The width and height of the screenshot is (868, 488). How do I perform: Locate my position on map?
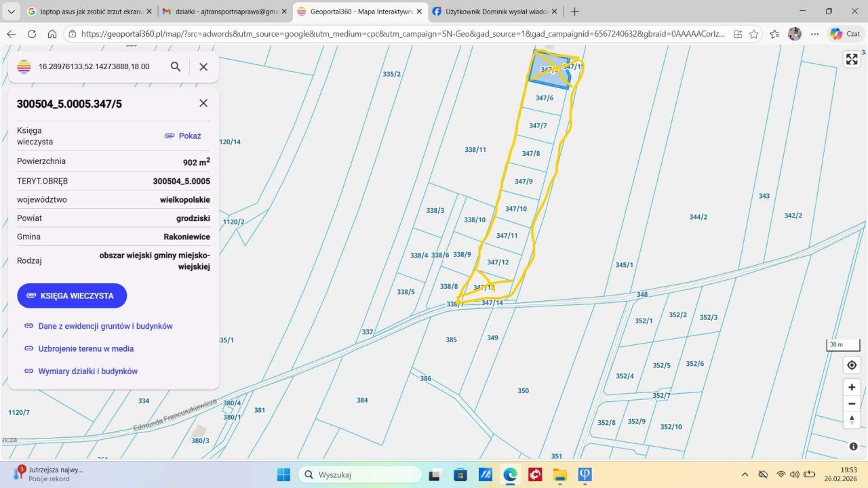pos(852,365)
